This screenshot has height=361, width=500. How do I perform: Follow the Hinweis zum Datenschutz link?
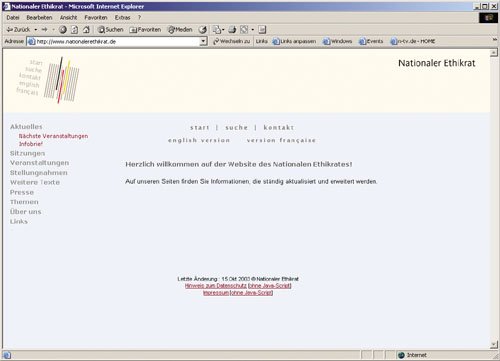coord(216,286)
